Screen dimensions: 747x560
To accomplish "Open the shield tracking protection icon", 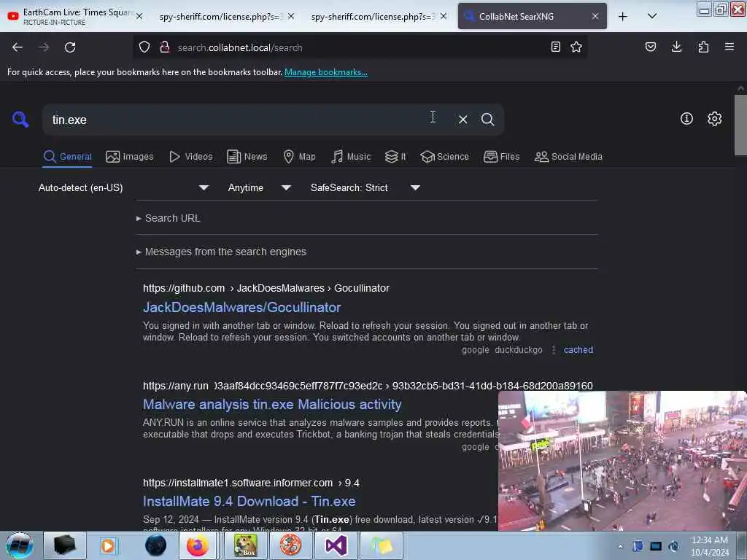I will pyautogui.click(x=144, y=47).
